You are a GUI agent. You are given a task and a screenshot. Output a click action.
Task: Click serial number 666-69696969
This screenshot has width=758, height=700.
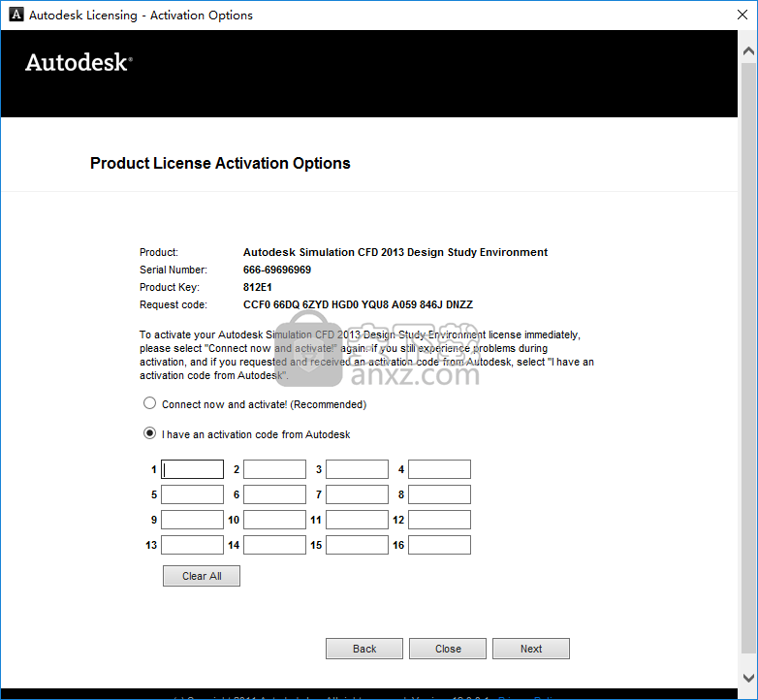pos(277,270)
